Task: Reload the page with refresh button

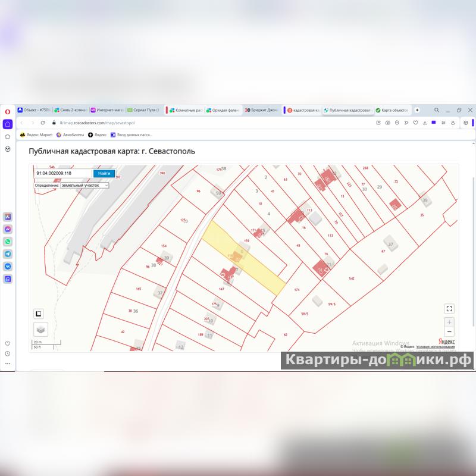Action: click(43, 123)
